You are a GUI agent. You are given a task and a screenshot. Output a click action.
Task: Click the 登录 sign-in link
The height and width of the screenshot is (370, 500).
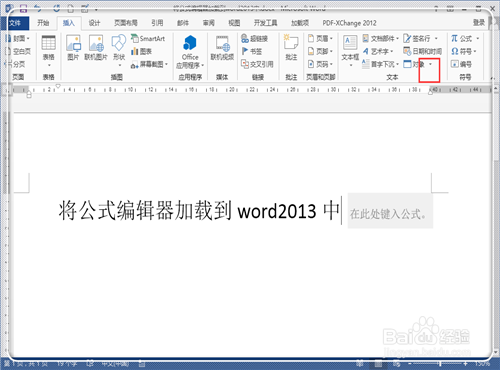[479, 22]
